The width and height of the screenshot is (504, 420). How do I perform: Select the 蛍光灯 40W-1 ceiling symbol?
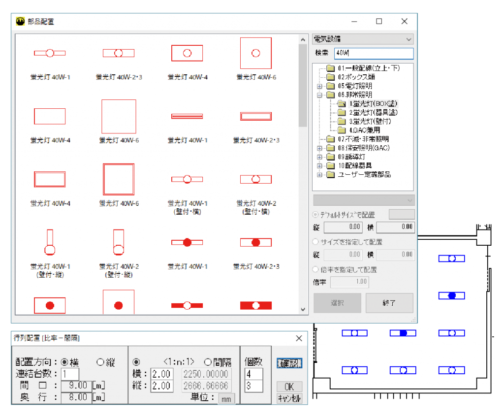coord(49,53)
